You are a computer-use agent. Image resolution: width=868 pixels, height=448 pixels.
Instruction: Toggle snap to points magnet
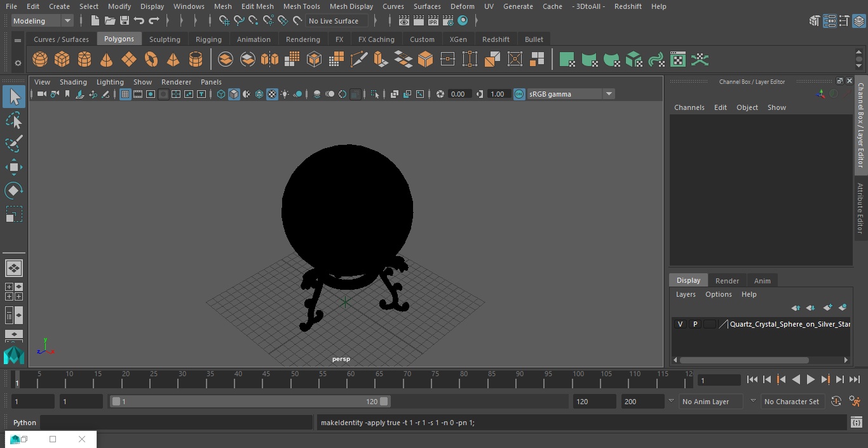tap(253, 21)
